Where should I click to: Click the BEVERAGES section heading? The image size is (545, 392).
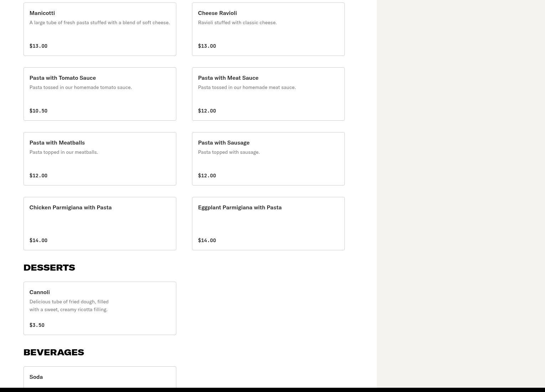[x=54, y=352]
